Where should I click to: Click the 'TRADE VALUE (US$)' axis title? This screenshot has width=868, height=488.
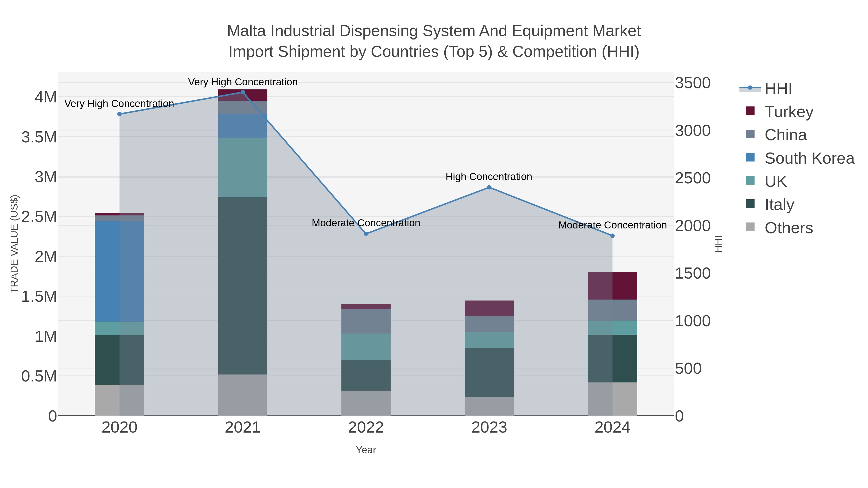coord(14,244)
